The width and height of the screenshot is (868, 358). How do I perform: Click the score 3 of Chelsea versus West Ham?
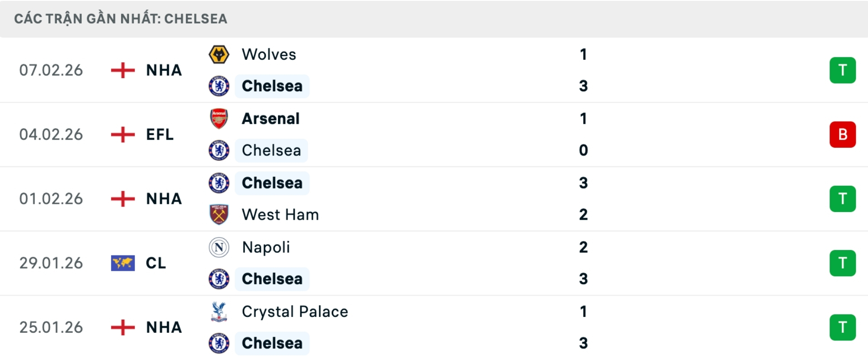[x=584, y=183]
